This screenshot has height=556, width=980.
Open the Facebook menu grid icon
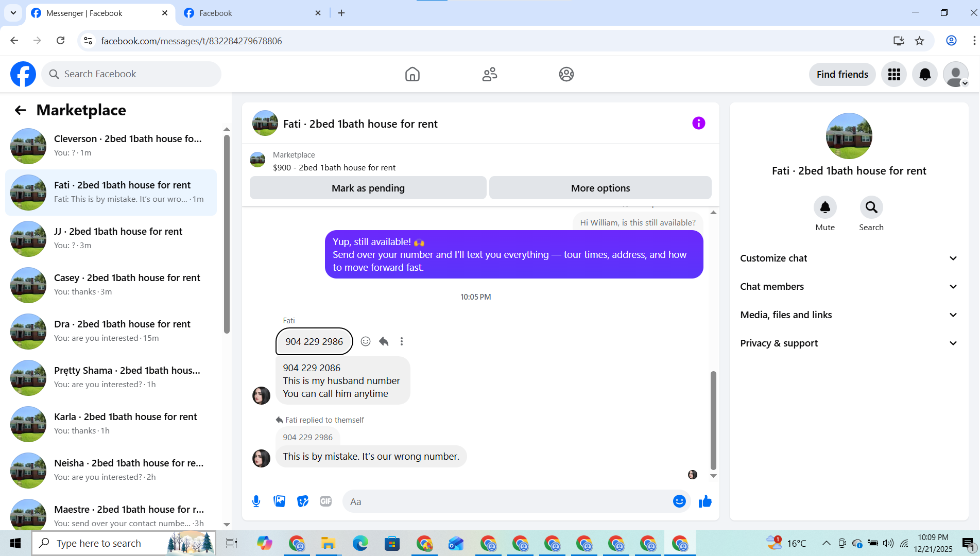click(894, 74)
